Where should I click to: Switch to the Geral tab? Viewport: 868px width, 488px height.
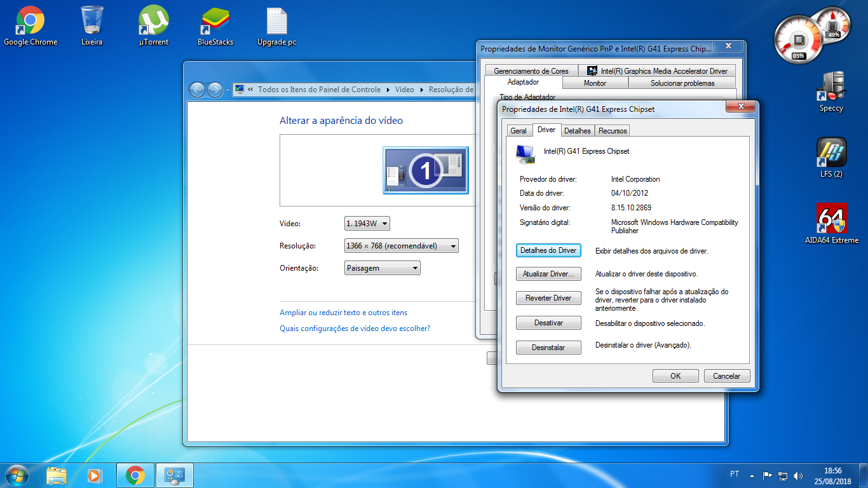[x=519, y=130]
